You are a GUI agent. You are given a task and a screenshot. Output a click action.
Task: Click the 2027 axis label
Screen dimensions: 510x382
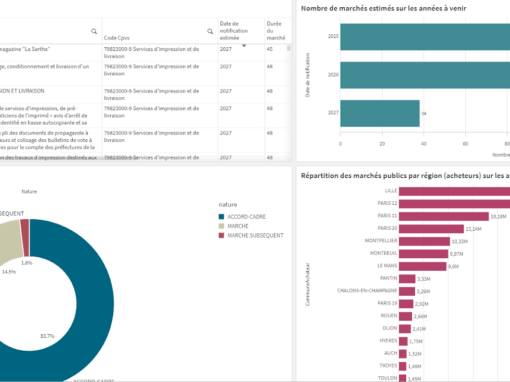click(x=333, y=113)
